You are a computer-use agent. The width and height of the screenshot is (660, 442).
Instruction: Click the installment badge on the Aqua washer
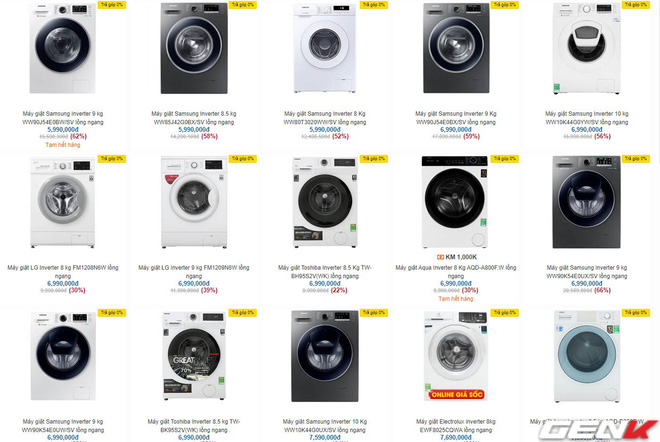(x=505, y=159)
